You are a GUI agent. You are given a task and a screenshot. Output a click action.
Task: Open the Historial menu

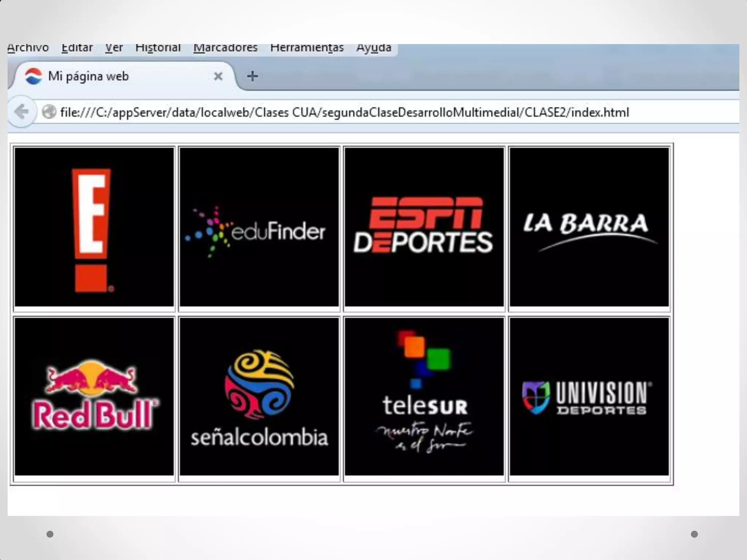tap(158, 48)
